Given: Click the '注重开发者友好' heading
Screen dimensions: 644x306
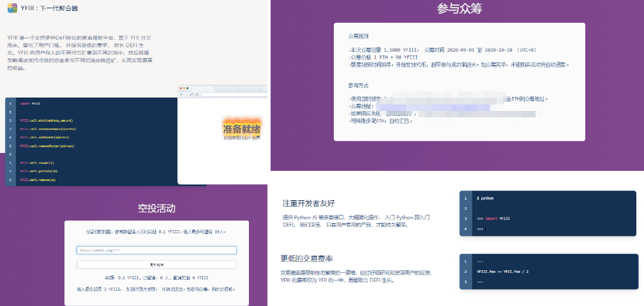Looking at the screenshot, I should coord(310,203).
